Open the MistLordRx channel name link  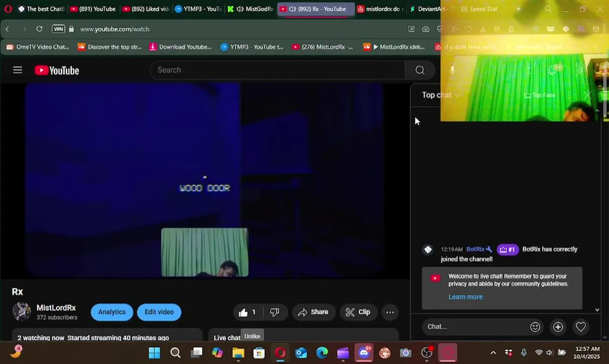point(56,308)
